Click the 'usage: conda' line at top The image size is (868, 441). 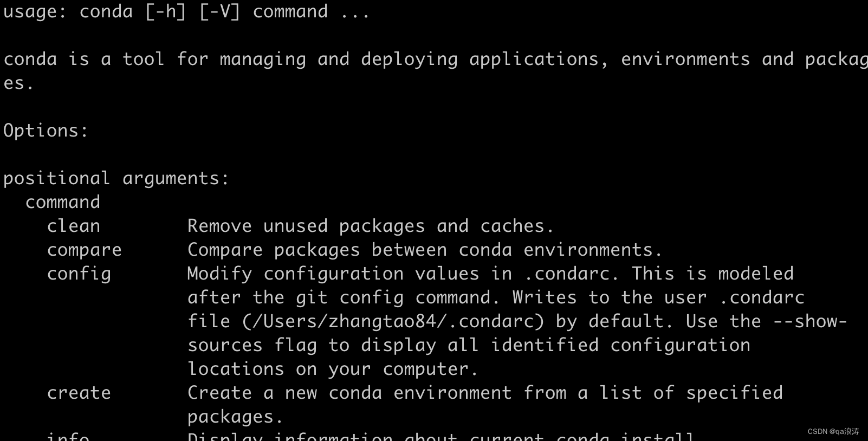pyautogui.click(x=187, y=11)
